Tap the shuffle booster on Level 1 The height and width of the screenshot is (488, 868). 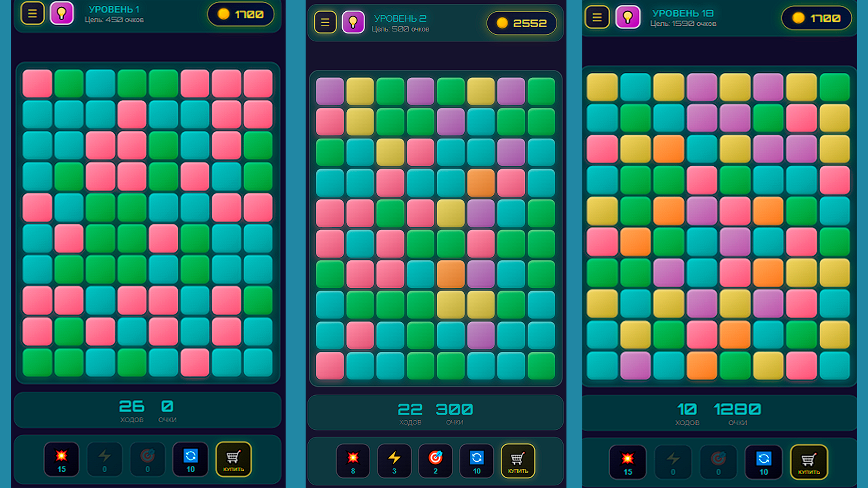pyautogui.click(x=191, y=459)
